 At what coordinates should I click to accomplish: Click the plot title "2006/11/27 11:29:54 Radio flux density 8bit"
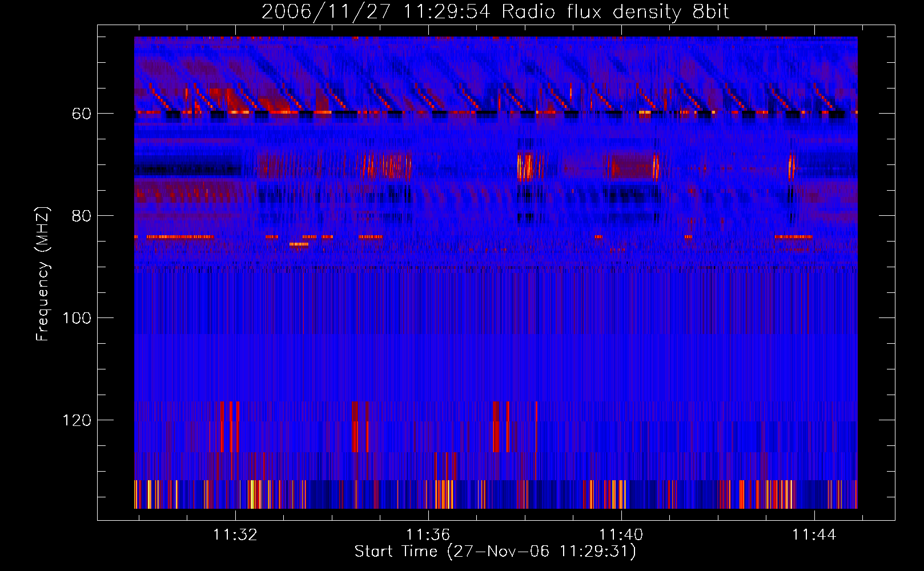point(495,12)
